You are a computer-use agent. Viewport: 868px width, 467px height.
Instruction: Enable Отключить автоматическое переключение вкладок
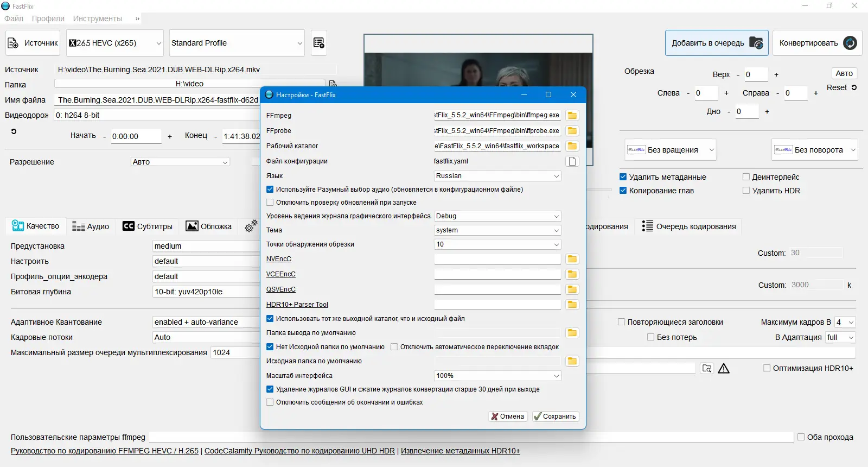click(394, 347)
